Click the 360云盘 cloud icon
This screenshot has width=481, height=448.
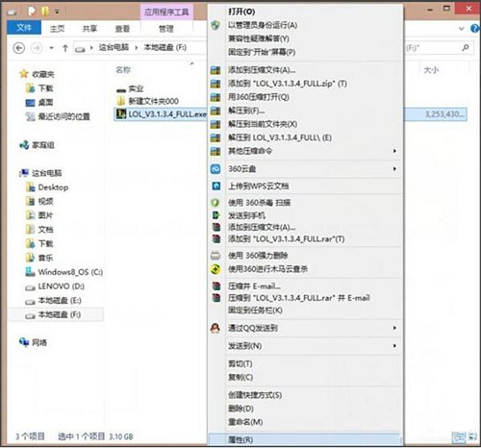click(x=215, y=168)
